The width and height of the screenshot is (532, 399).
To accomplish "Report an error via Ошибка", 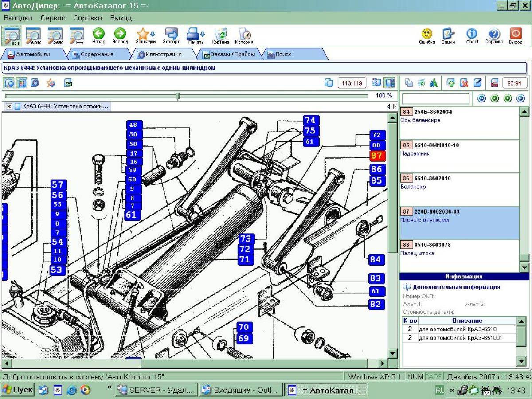I will point(427,36).
